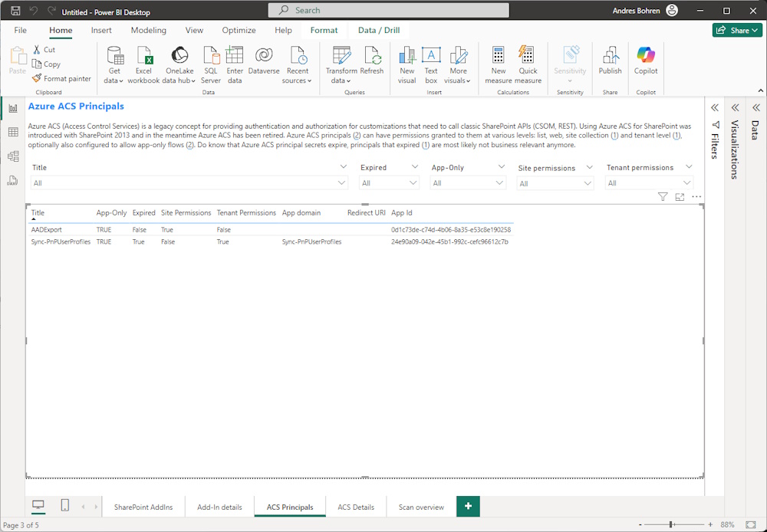Open DAX query view in left sidebar
Viewport: 767px width, 532px height.
13,180
